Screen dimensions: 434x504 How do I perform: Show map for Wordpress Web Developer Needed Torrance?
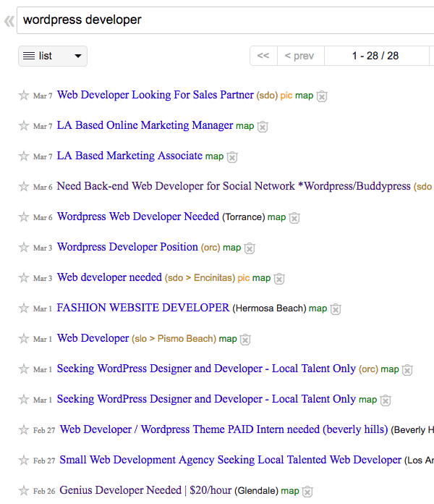point(277,217)
